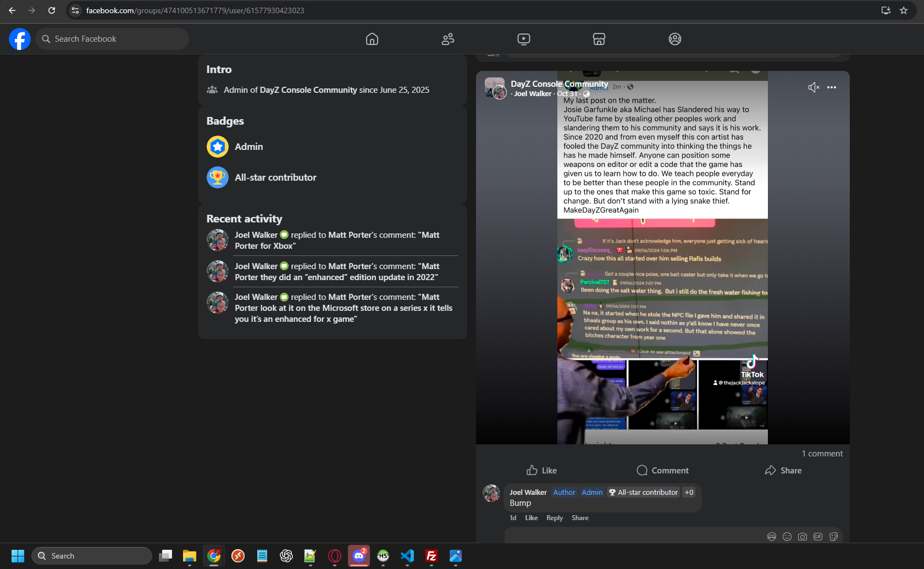The image size is (924, 569).
Task: Click the Admin badge icon
Action: [x=218, y=147]
